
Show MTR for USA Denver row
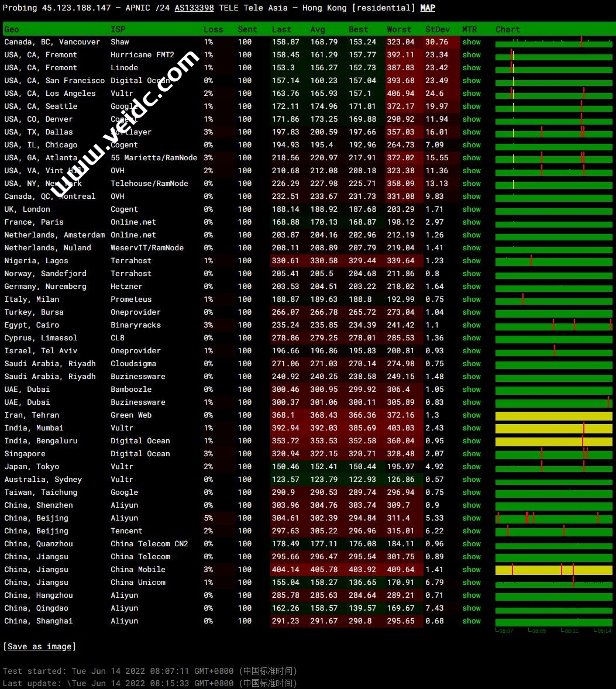coord(472,119)
